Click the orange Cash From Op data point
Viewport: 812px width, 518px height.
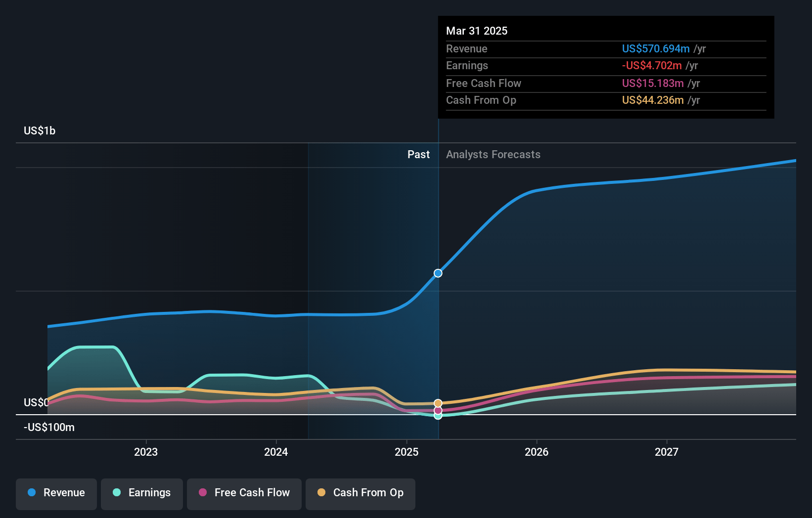[x=438, y=403]
